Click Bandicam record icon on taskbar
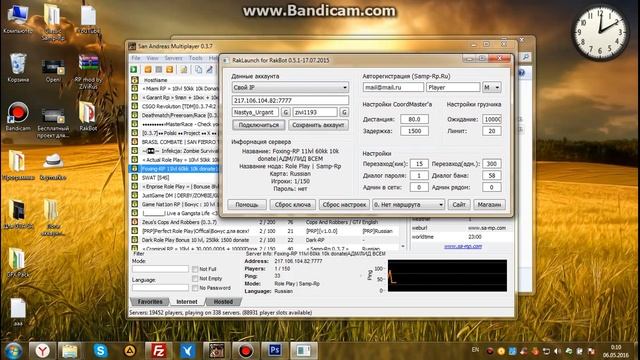Screen dimensions: 640x360 245,351
